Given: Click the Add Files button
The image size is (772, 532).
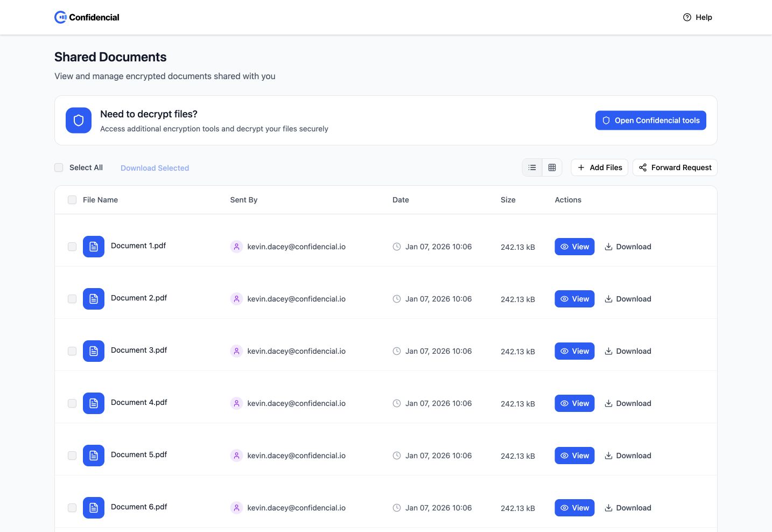Looking at the screenshot, I should [600, 167].
